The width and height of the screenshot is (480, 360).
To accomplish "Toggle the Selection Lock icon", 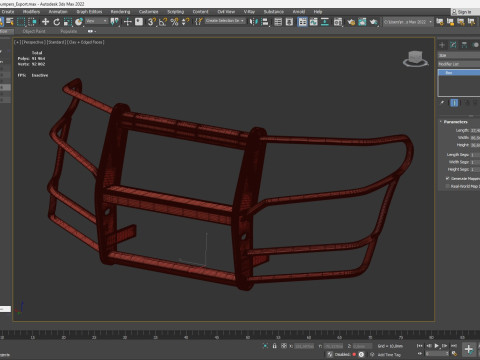I will 274,346.
